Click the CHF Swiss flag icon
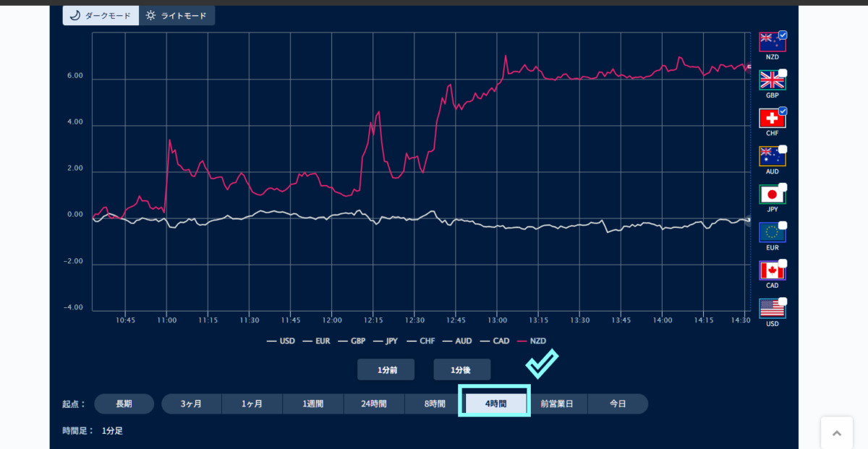 [x=770, y=119]
